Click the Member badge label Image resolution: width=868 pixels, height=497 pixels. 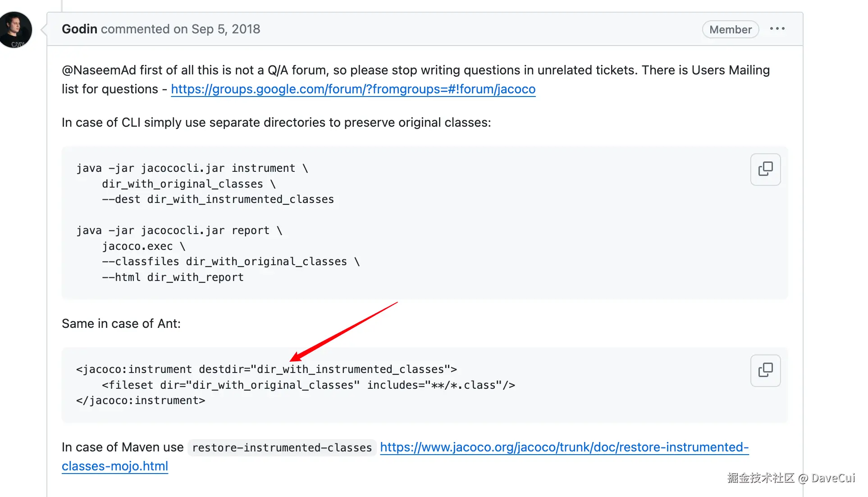click(x=730, y=30)
